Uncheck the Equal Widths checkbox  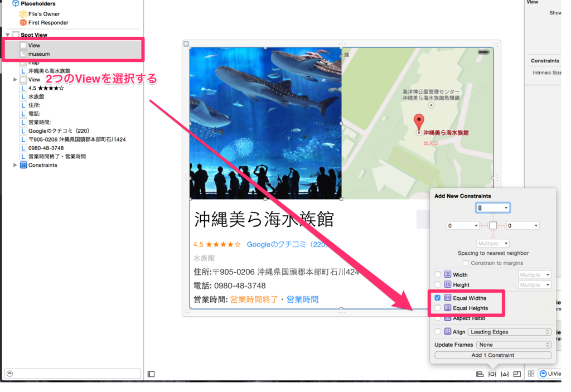point(437,298)
